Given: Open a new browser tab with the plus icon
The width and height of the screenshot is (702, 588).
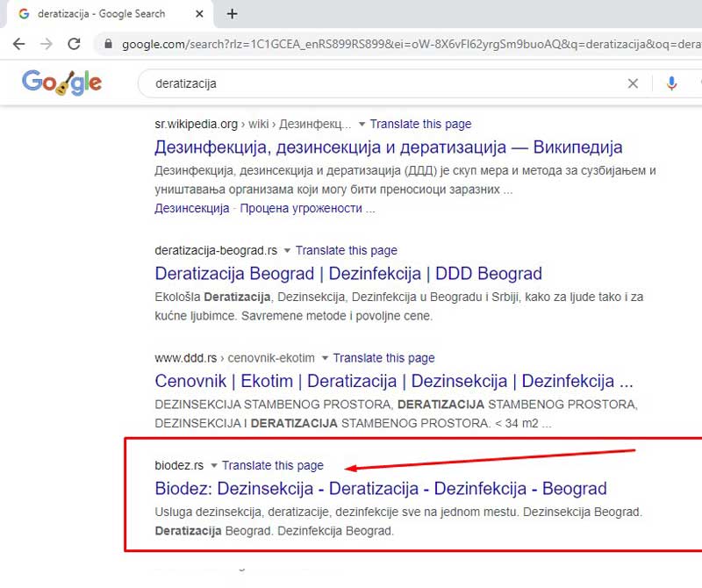Looking at the screenshot, I should (x=232, y=14).
